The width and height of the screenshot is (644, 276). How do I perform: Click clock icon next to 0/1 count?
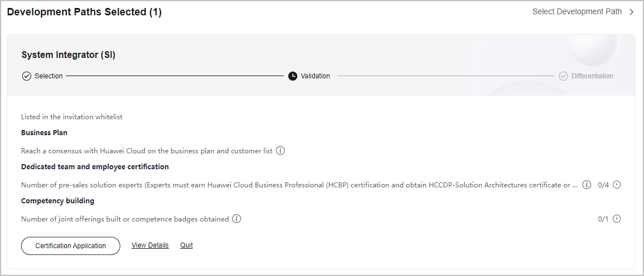pos(617,219)
